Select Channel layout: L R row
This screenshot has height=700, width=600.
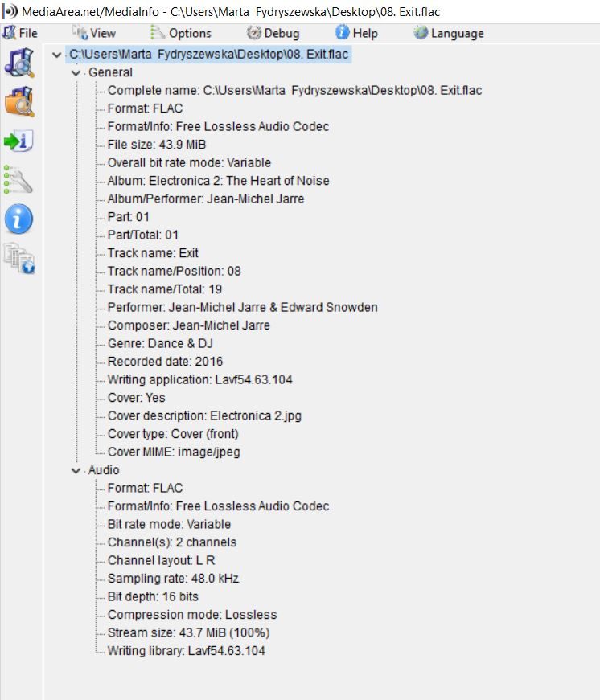[161, 560]
